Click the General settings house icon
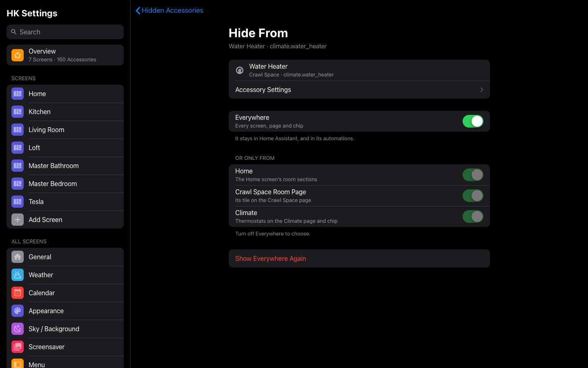The width and height of the screenshot is (588, 368). pos(18,257)
